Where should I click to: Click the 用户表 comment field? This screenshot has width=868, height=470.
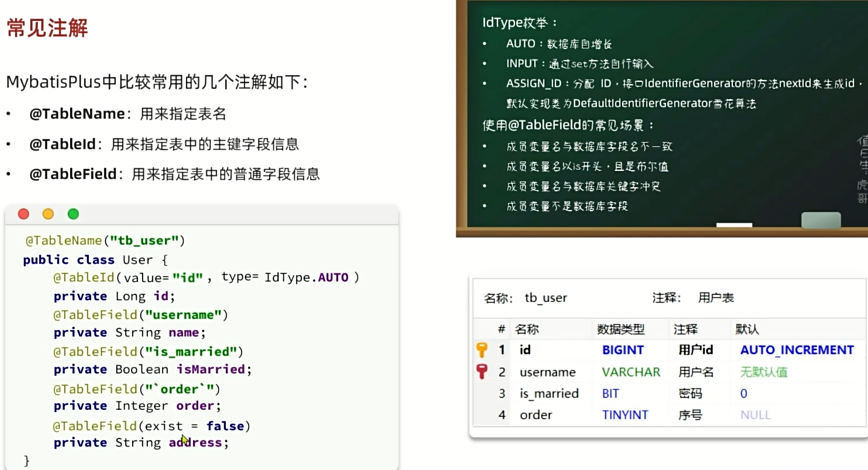[716, 298]
